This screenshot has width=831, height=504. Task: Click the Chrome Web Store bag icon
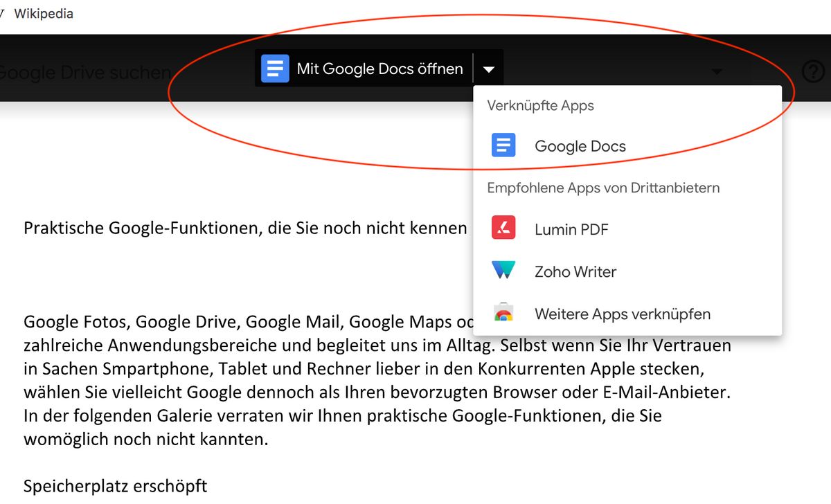503,313
